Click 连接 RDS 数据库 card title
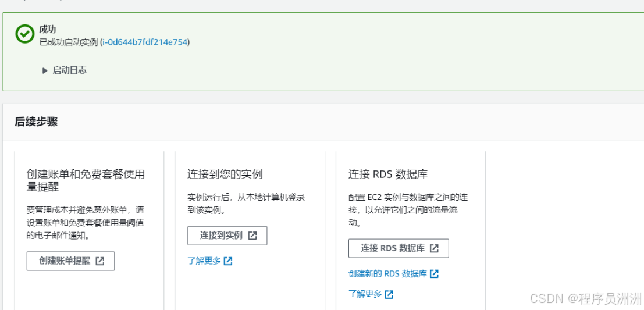The image size is (644, 310). [388, 174]
